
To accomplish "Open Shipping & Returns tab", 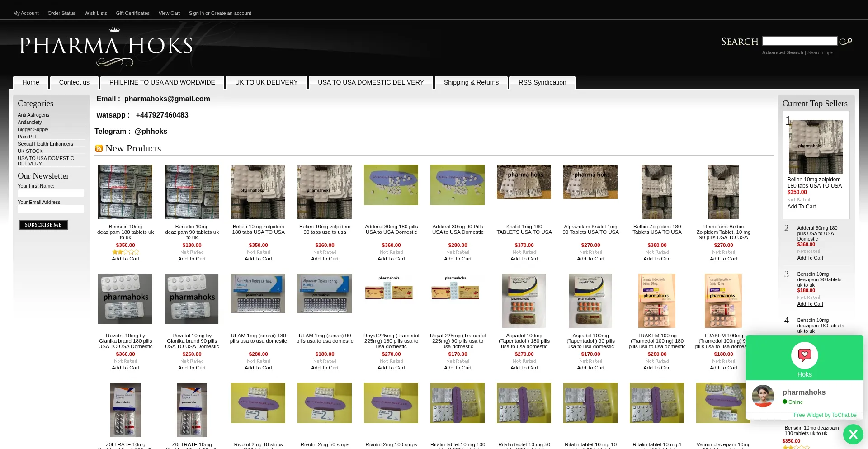I will 471,82.
